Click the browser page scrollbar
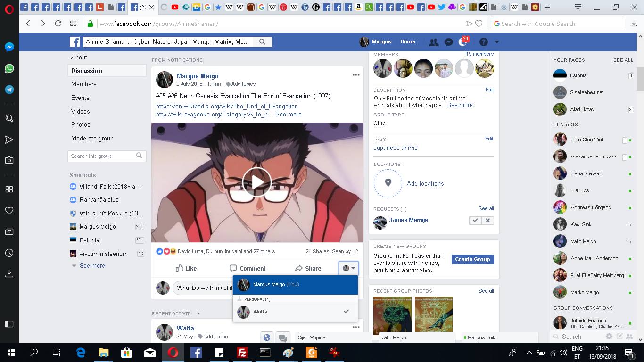644x362 pixels. 640,79
